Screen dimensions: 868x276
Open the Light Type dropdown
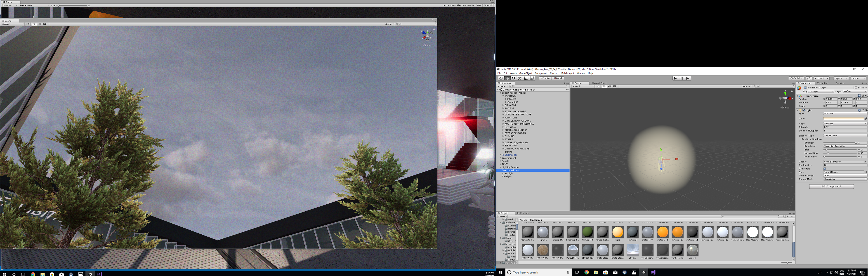pyautogui.click(x=845, y=113)
